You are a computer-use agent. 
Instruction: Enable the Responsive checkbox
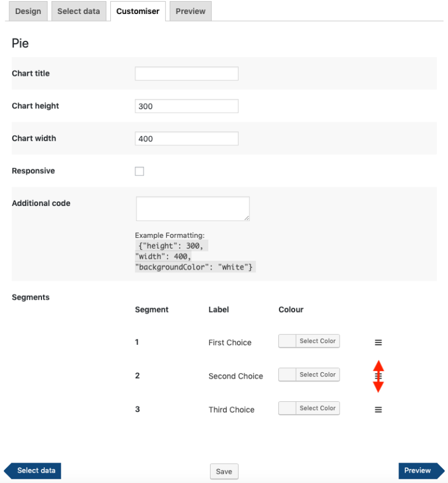tap(139, 171)
